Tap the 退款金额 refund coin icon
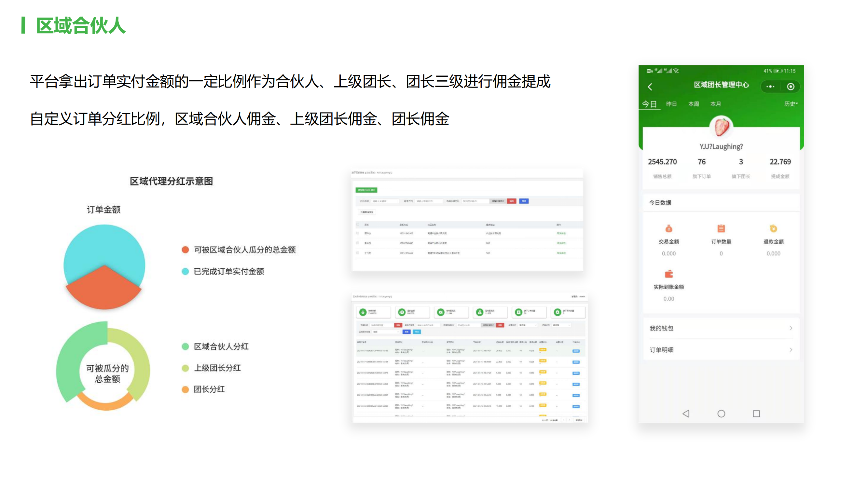The width and height of the screenshot is (868, 488). (773, 229)
